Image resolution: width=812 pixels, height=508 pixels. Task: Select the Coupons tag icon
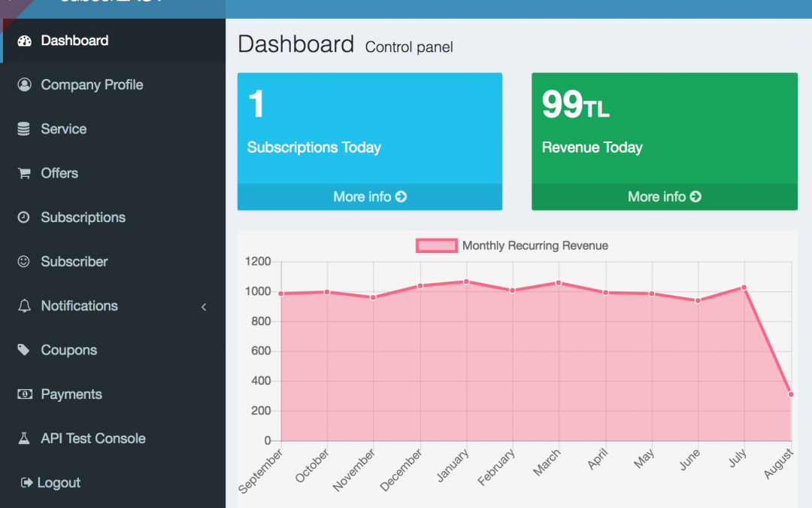pyautogui.click(x=25, y=350)
